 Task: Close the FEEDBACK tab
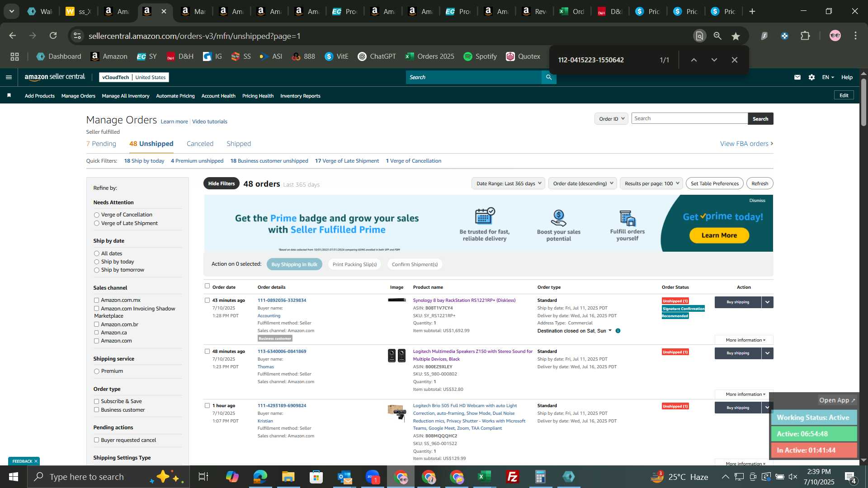pos(36,461)
